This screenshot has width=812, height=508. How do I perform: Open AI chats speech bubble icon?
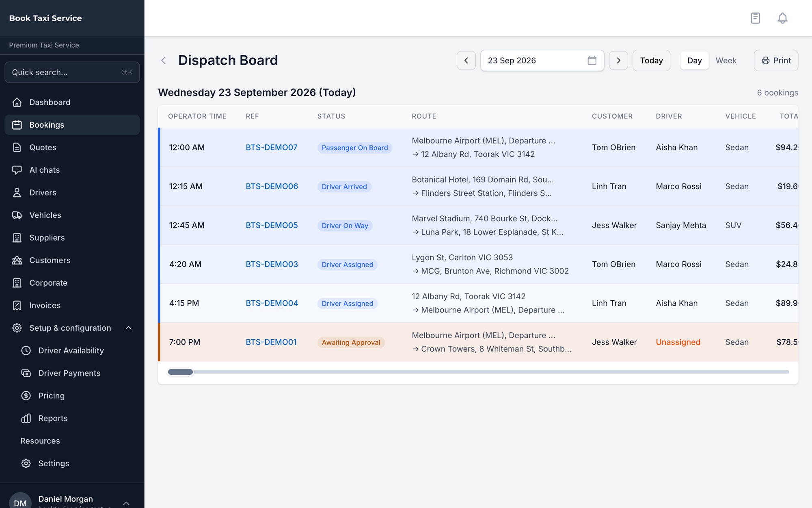(x=17, y=170)
